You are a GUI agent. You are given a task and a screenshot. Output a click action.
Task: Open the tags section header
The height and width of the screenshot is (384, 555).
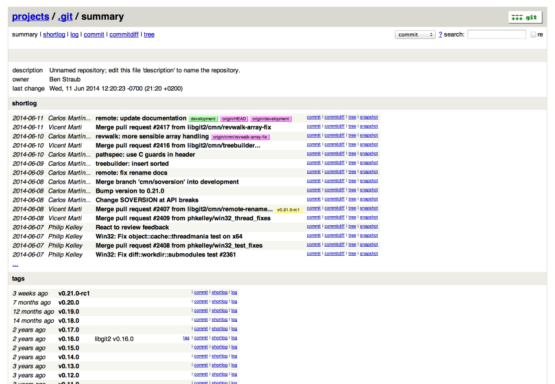(x=18, y=279)
